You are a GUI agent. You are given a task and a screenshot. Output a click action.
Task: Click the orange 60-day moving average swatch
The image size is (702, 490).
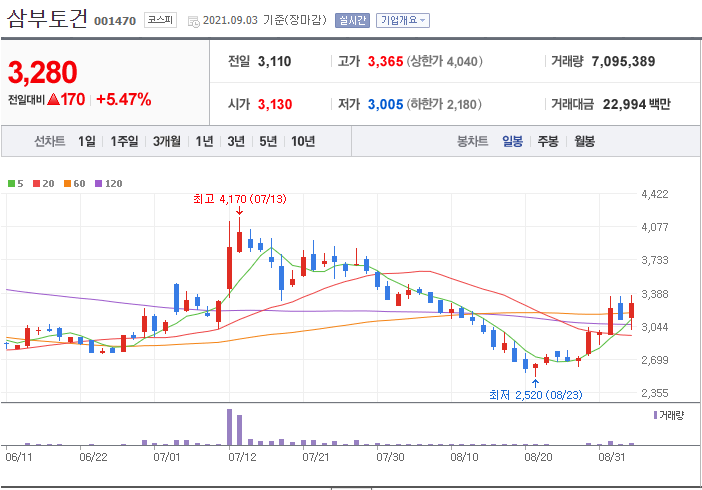(68, 184)
